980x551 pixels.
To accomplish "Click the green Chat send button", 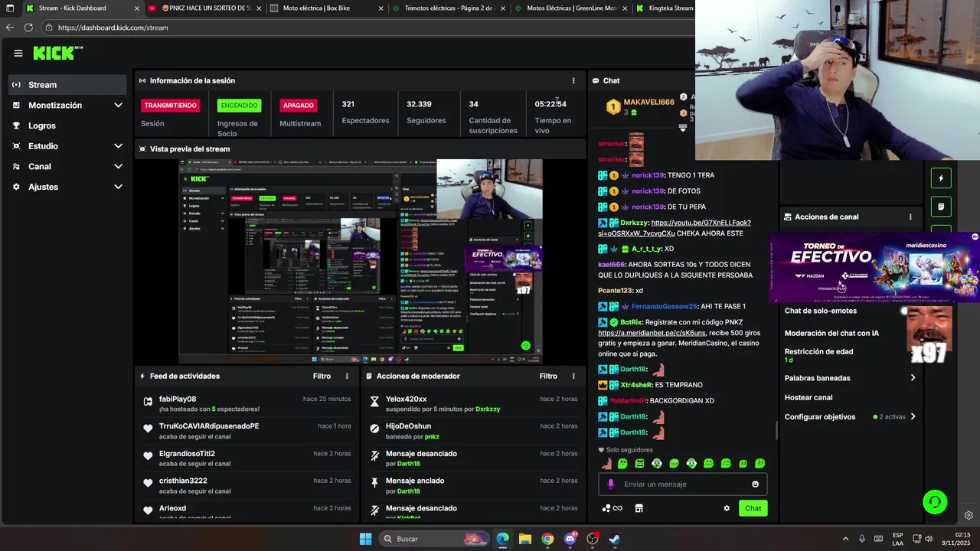I will point(753,508).
